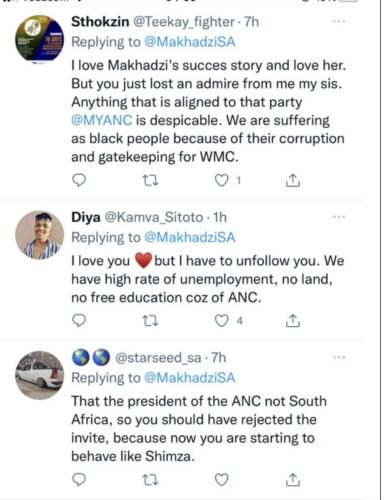Retweet the Sthokzin tweet
Image resolution: width=384 pixels, height=500 pixels.
click(150, 181)
